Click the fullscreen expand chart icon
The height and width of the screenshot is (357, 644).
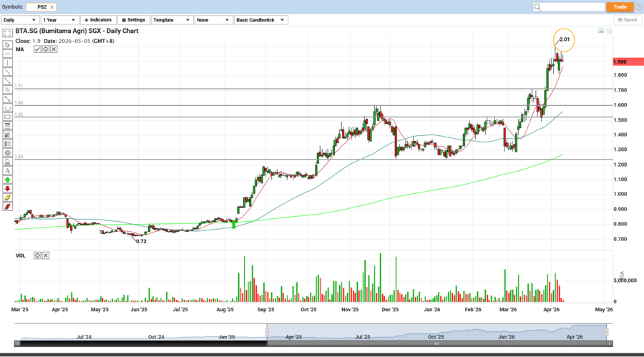coord(7,34)
